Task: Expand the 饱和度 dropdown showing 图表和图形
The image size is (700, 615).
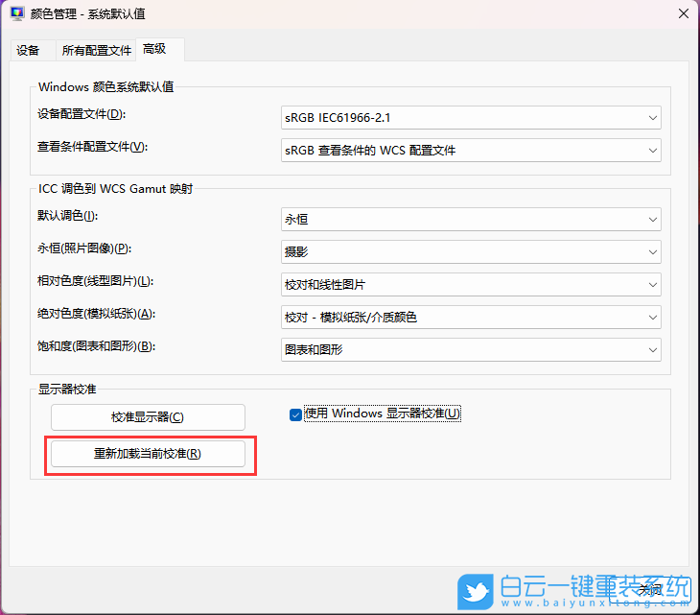Action: click(470, 350)
